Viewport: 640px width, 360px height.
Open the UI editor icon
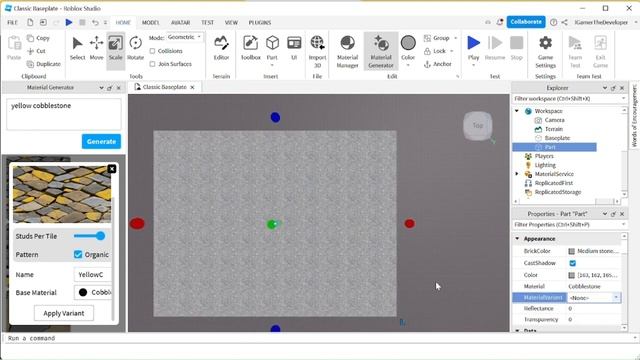coord(294,48)
